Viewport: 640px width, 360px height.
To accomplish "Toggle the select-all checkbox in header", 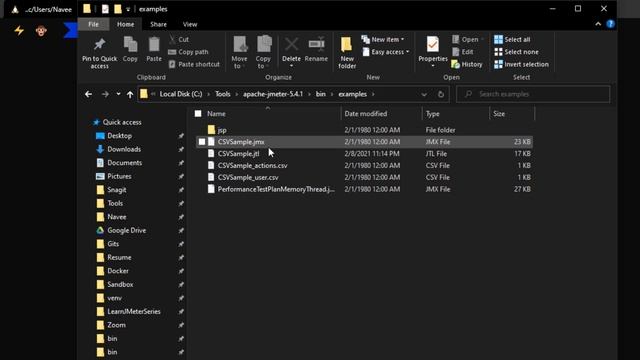I will 198,113.
